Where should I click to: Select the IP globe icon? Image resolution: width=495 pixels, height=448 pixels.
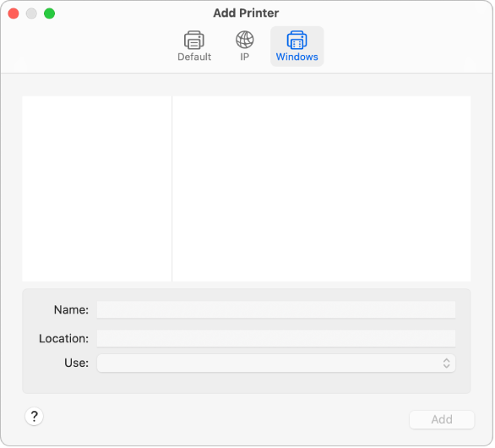pos(245,40)
